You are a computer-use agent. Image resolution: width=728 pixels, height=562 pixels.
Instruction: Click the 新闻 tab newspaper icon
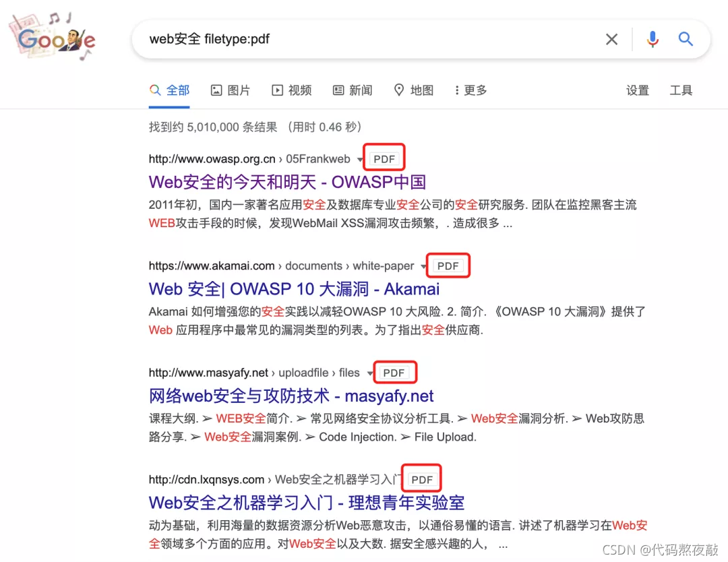click(x=338, y=90)
